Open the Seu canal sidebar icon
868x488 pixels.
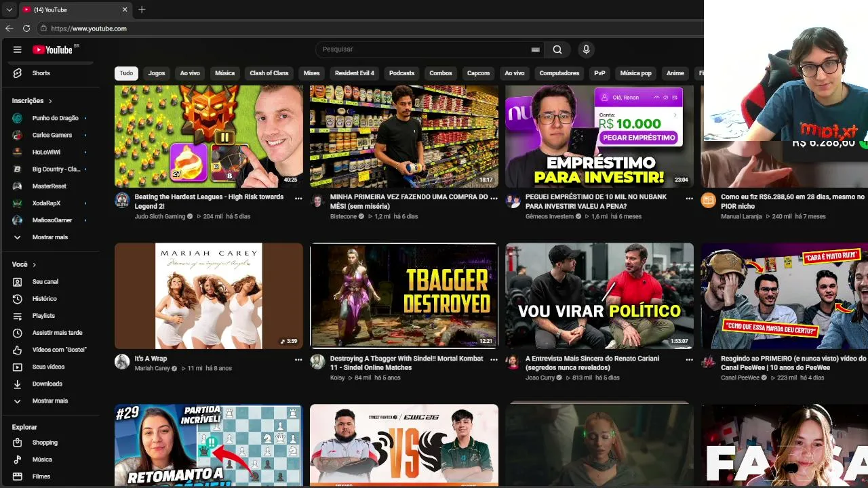point(18,282)
